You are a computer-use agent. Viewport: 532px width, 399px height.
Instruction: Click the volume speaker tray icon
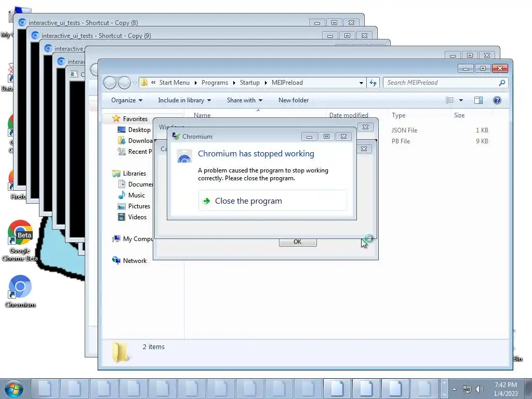[x=479, y=389]
